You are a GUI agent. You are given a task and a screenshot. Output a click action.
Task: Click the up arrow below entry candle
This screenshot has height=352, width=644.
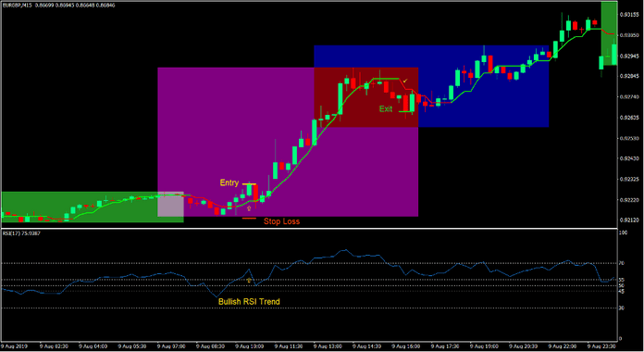point(249,208)
